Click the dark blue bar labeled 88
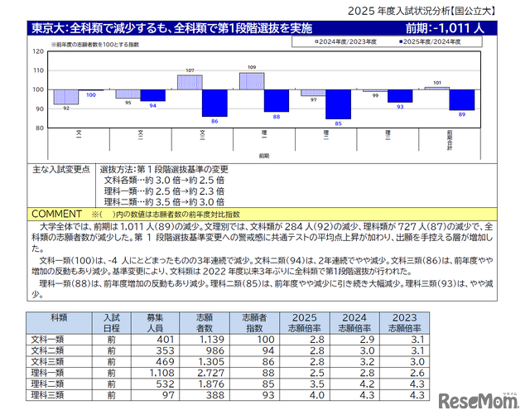530x420 pixels. (x=277, y=101)
